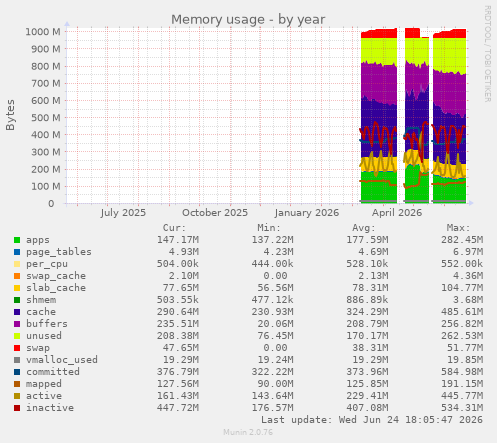Click the 'unused' legend label

(x=44, y=336)
